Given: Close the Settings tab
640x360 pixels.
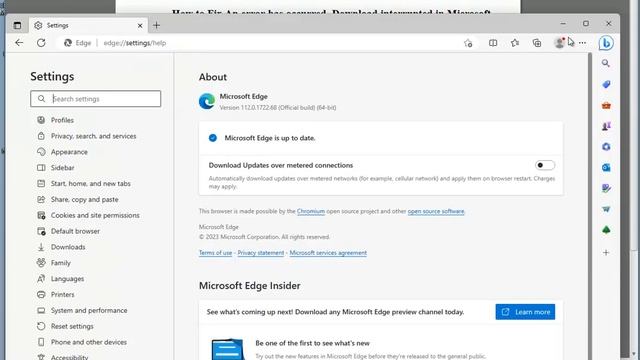Looking at the screenshot, I should (x=140, y=25).
